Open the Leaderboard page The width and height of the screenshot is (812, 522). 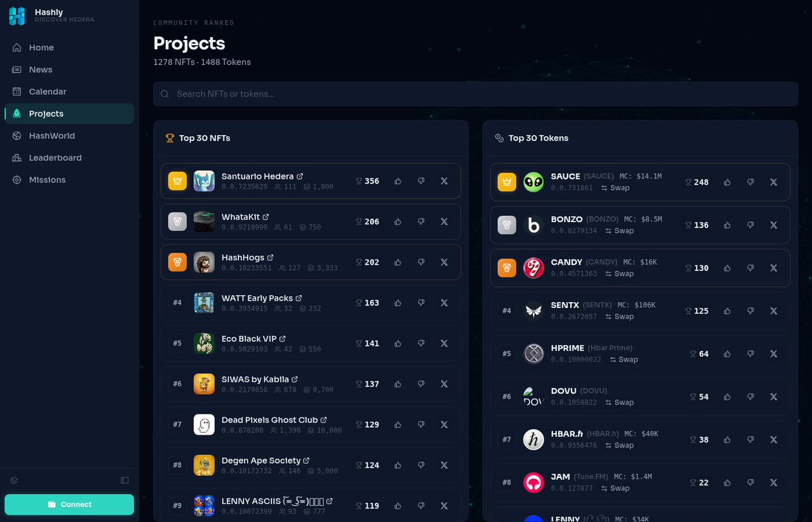[69, 158]
